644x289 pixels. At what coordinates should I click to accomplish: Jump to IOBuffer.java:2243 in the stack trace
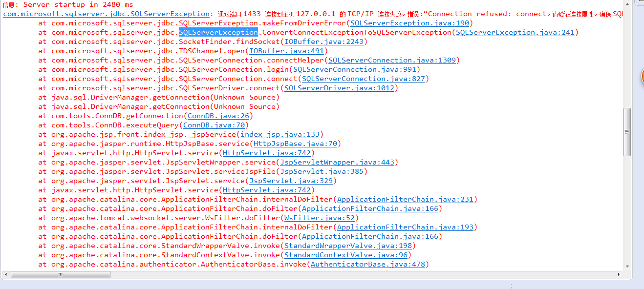(324, 41)
